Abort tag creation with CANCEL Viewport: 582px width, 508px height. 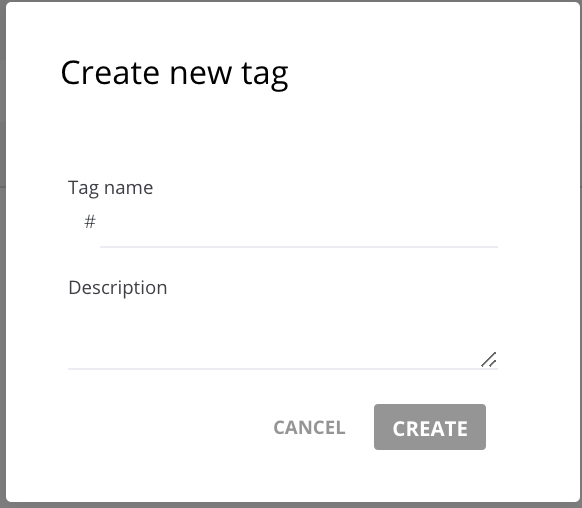pos(309,427)
